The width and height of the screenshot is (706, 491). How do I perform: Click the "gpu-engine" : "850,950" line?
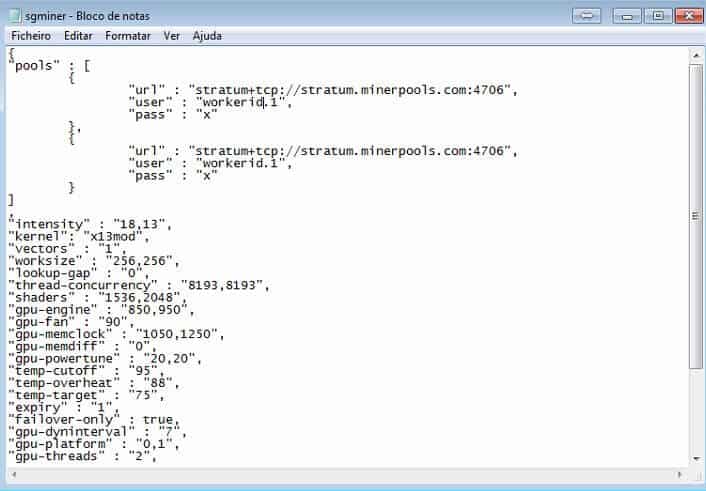(101, 309)
